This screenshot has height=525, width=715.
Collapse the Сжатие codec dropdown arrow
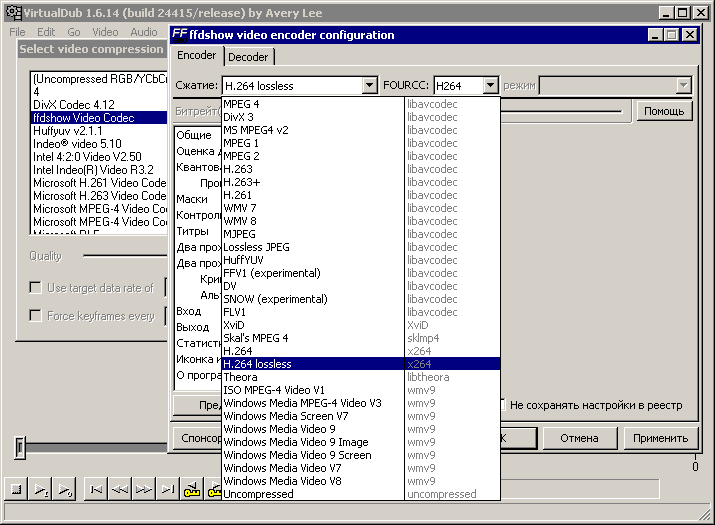368,86
